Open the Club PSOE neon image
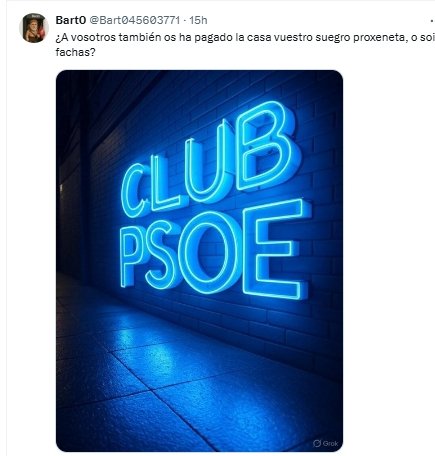Image resolution: width=435 pixels, height=456 pixels. pyautogui.click(x=199, y=261)
